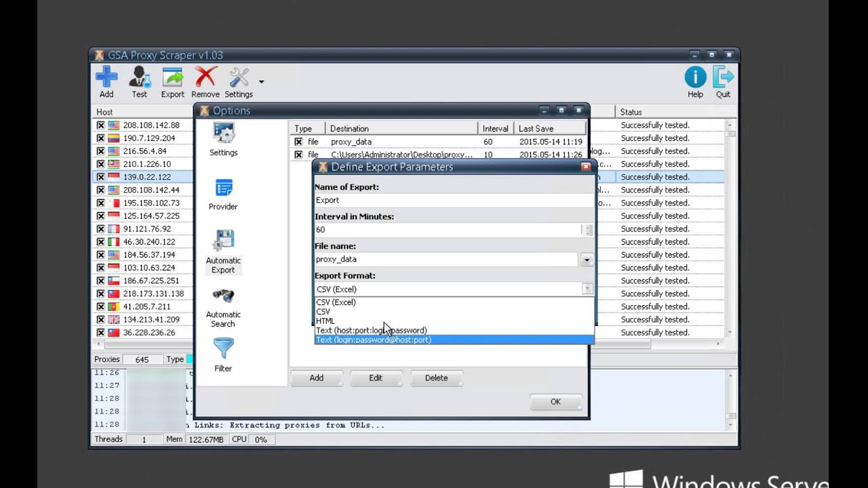
Task: Click the Add button in Options
Action: [x=317, y=378]
